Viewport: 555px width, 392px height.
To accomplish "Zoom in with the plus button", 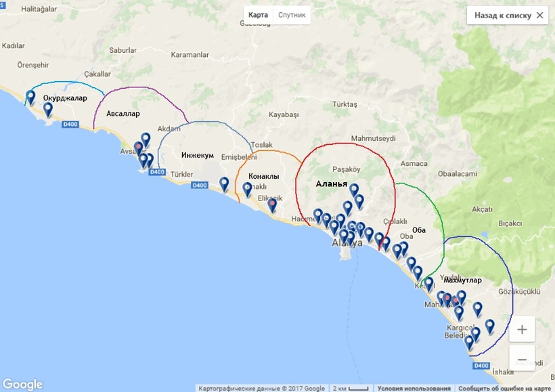I will [x=522, y=330].
